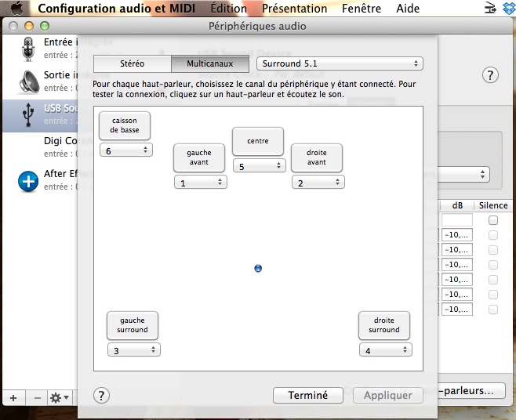
Task: Open channel dropdown for droite avant
Action: 318,183
